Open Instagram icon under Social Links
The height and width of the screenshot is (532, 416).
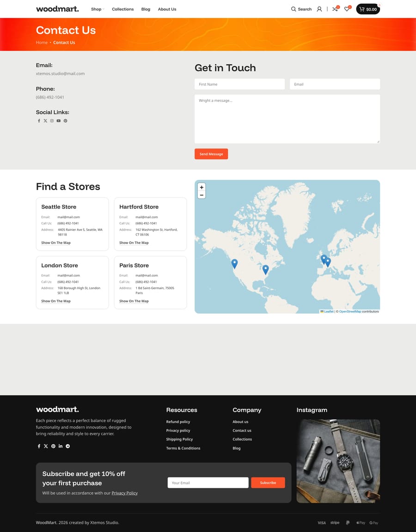52,121
